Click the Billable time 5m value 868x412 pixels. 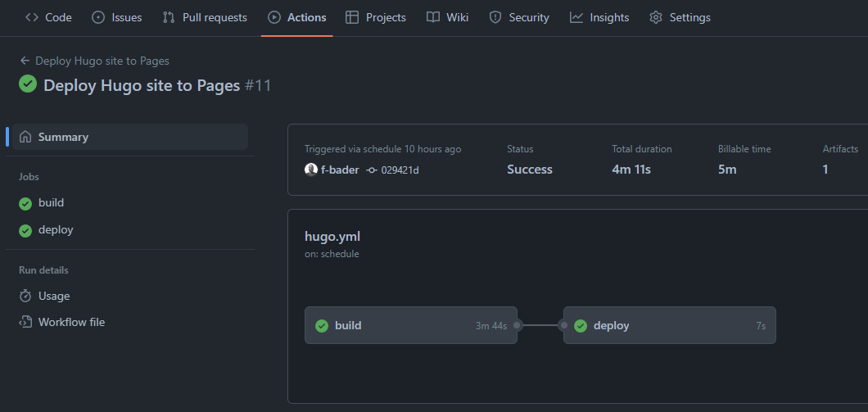point(727,170)
